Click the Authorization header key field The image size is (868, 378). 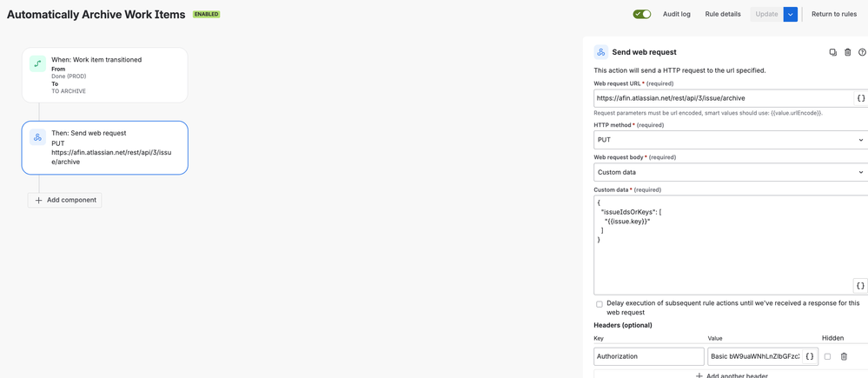[x=649, y=356]
